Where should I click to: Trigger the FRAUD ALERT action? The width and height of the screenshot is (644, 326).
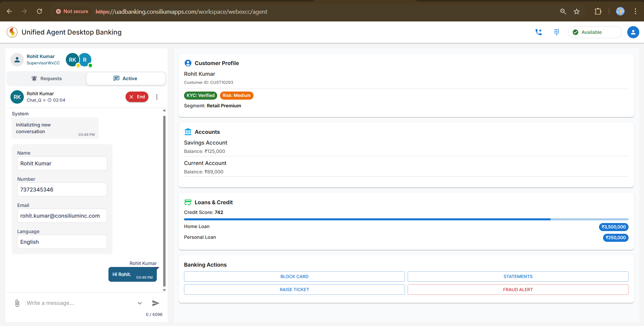point(517,290)
